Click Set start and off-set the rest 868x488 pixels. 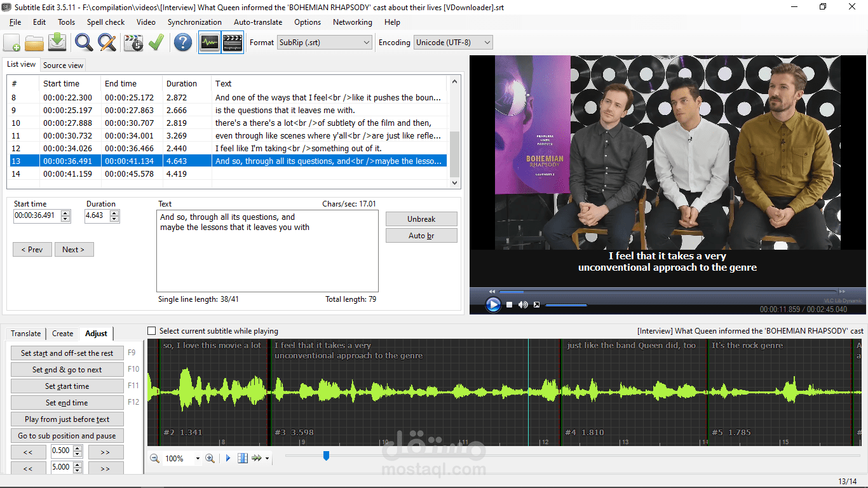tap(67, 353)
